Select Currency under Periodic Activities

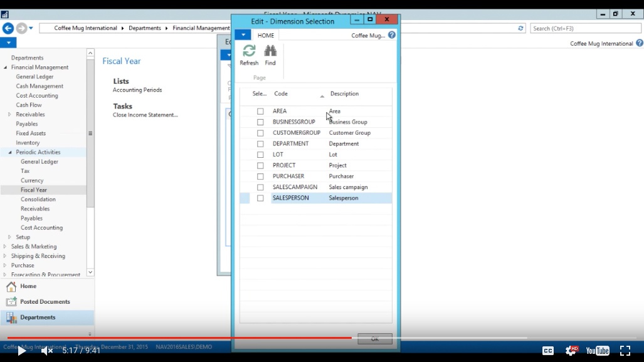pyautogui.click(x=32, y=180)
